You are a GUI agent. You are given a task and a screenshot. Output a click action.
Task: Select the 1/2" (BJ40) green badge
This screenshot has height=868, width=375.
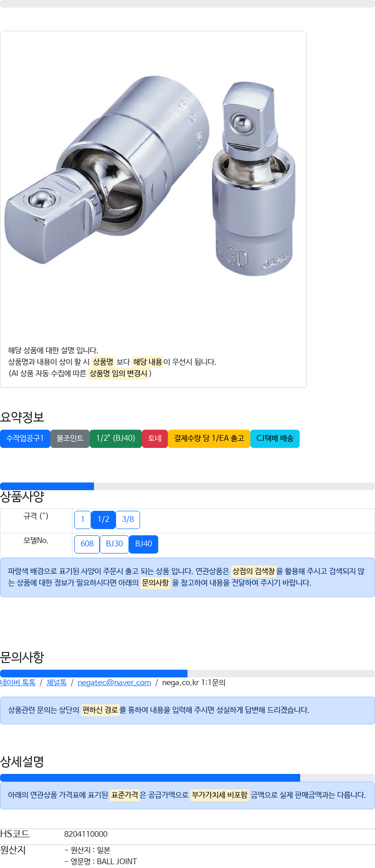pos(116,439)
